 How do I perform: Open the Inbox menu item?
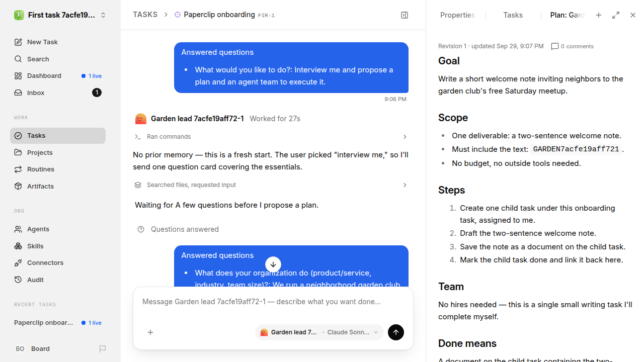pyautogui.click(x=58, y=93)
